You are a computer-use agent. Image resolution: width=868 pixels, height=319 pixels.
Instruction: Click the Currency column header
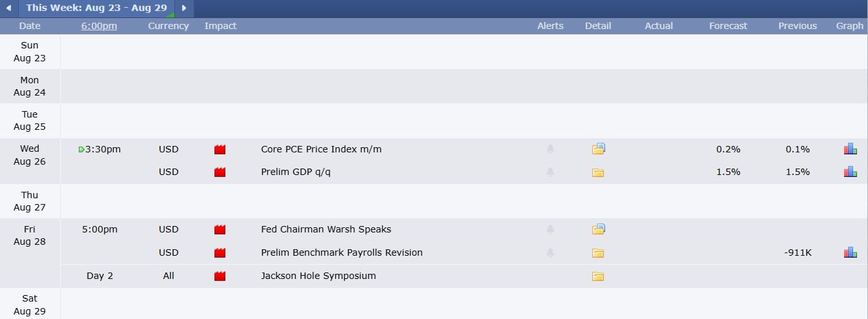[169, 26]
